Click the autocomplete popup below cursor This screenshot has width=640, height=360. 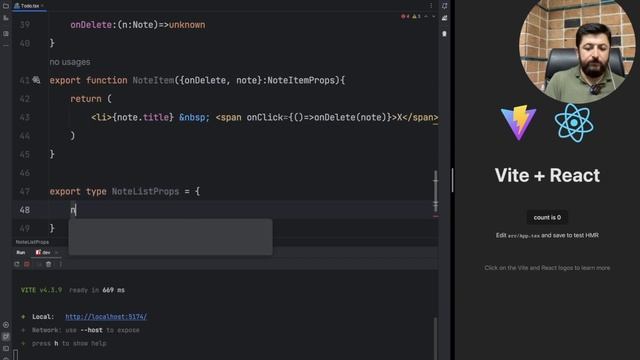tap(170, 237)
